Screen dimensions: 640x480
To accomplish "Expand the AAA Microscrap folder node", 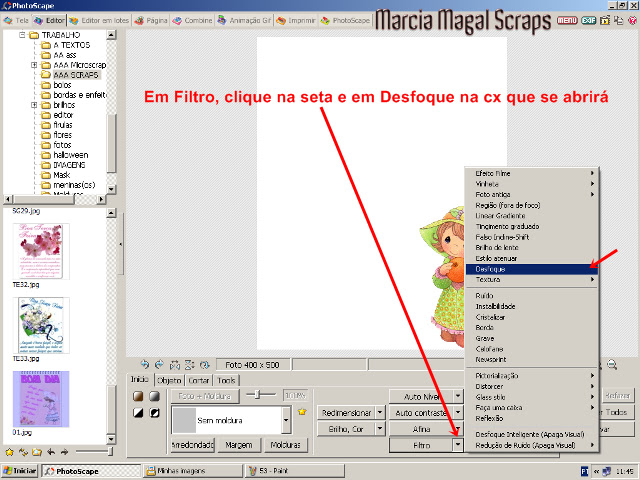I will (34, 65).
